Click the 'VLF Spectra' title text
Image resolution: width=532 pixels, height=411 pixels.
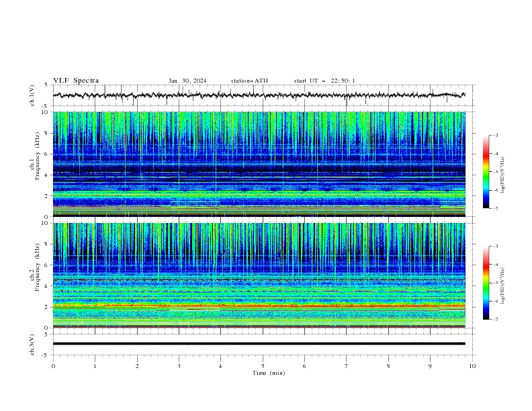76,81
